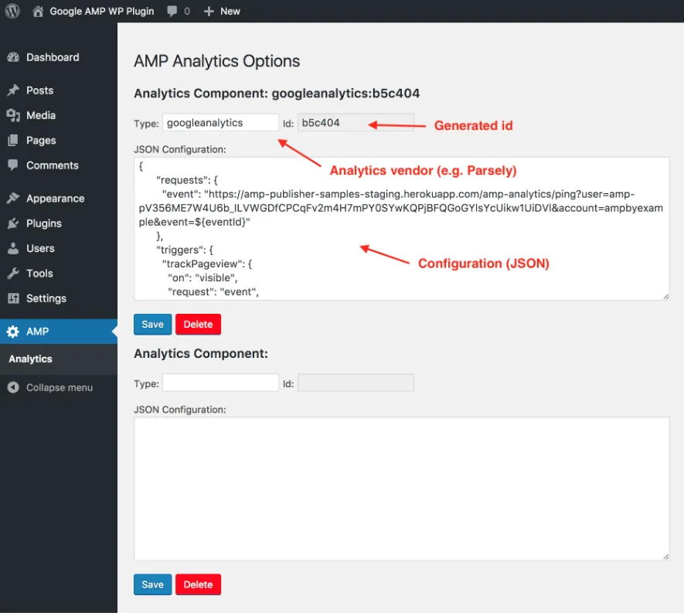Click the AMP gear icon
The height and width of the screenshot is (616, 684).
click(12, 332)
